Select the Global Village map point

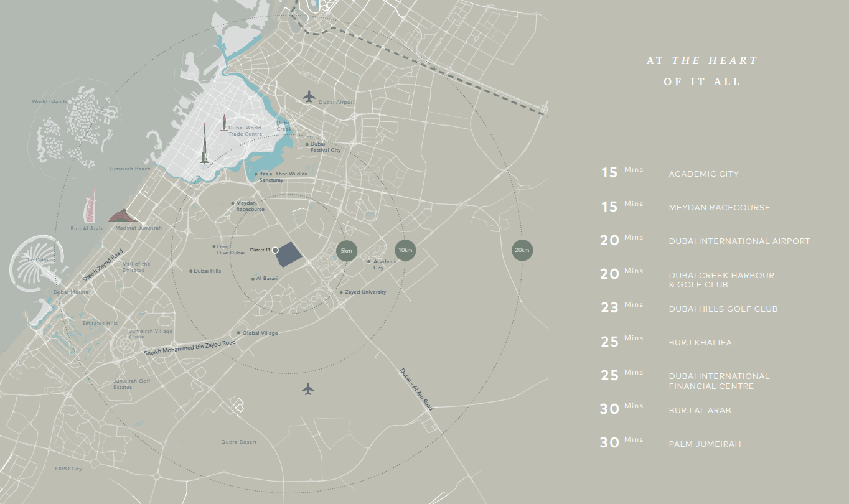238,334
